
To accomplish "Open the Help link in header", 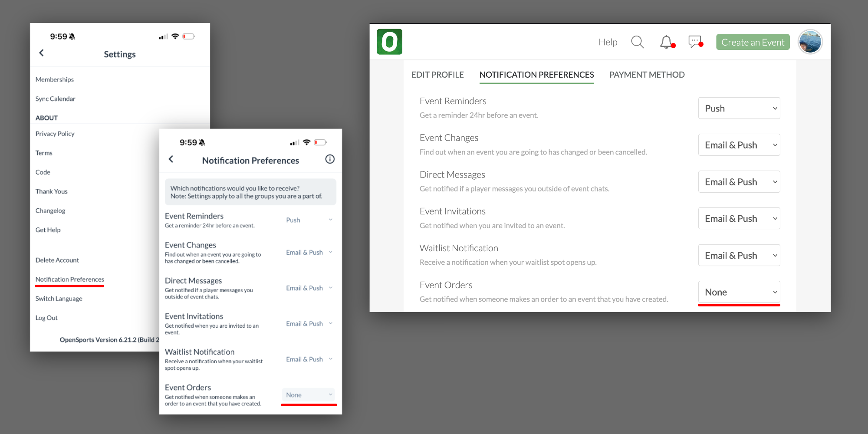I will coord(608,42).
